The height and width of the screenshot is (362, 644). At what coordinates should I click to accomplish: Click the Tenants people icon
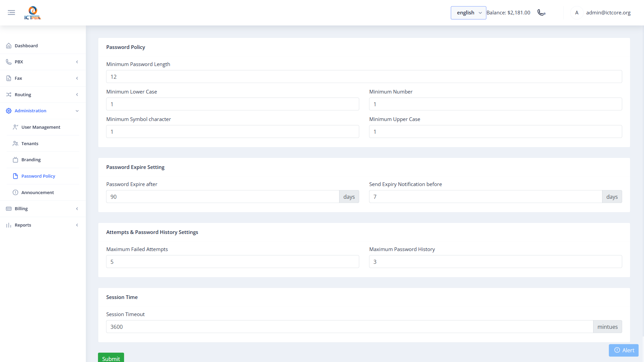tap(15, 143)
